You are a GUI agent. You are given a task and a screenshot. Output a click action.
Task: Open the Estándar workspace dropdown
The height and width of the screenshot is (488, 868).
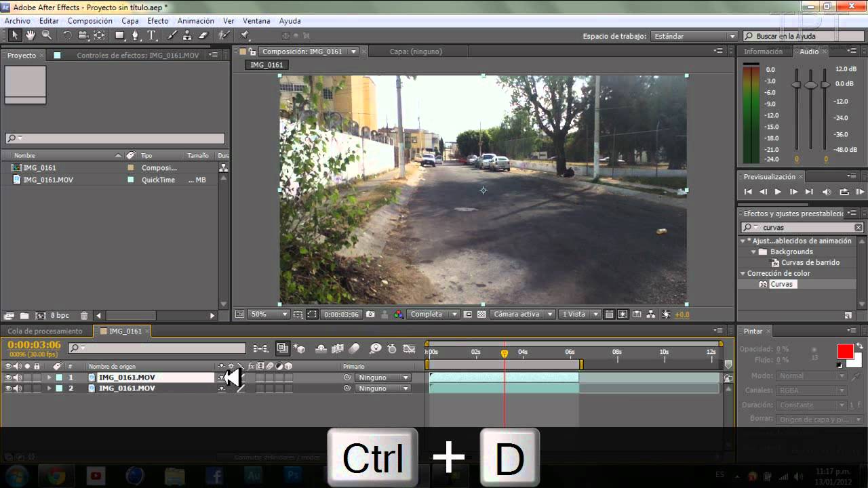(x=694, y=36)
